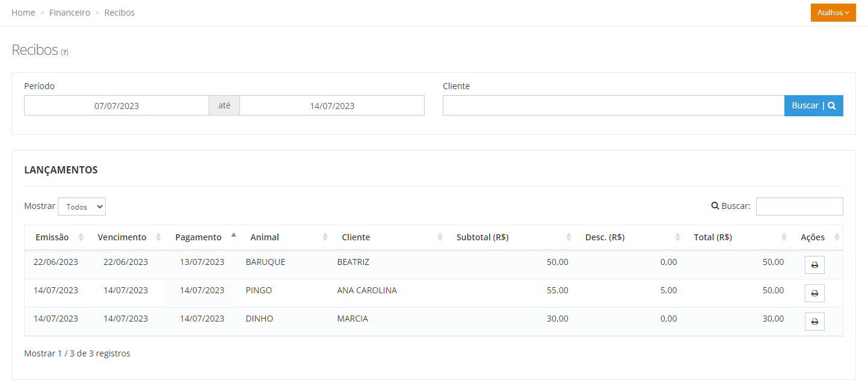
Task: Sort by Desc. (R$) column arrows
Action: (677, 237)
